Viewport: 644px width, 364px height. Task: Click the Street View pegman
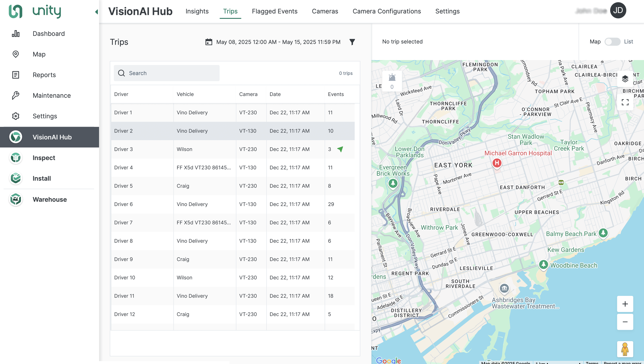tap(625, 349)
